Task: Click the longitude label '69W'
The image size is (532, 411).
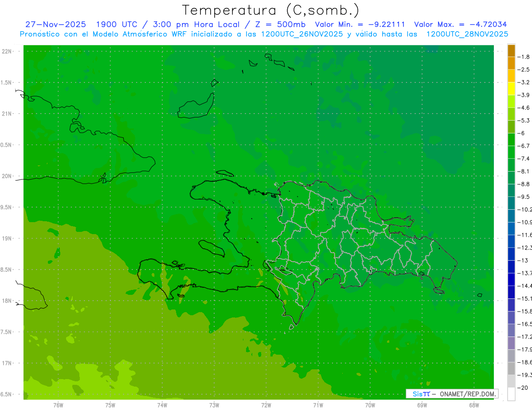Action: 422,405
